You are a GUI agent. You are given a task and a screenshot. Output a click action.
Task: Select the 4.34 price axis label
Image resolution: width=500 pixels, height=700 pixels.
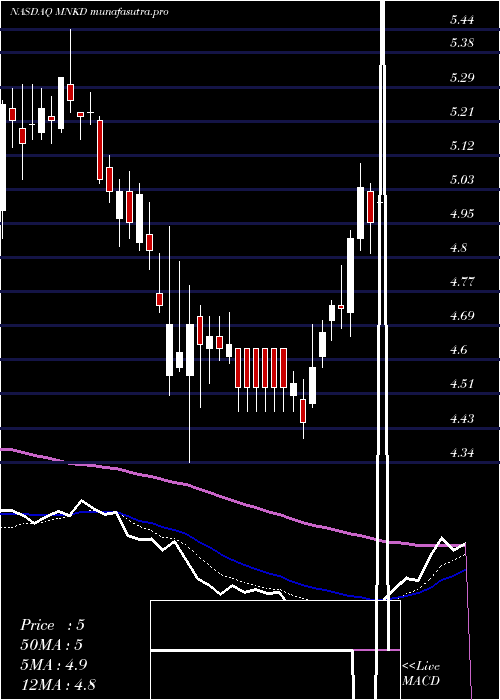tap(461, 452)
